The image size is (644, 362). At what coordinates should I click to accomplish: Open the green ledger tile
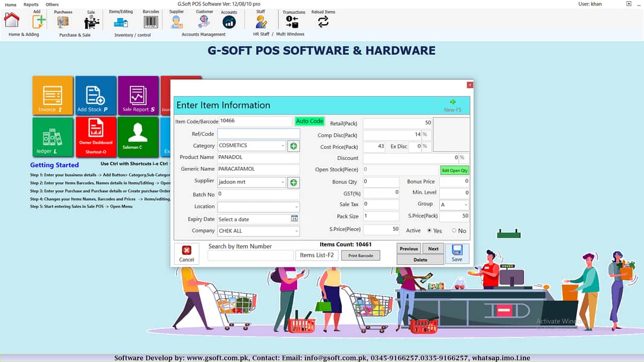coord(53,137)
